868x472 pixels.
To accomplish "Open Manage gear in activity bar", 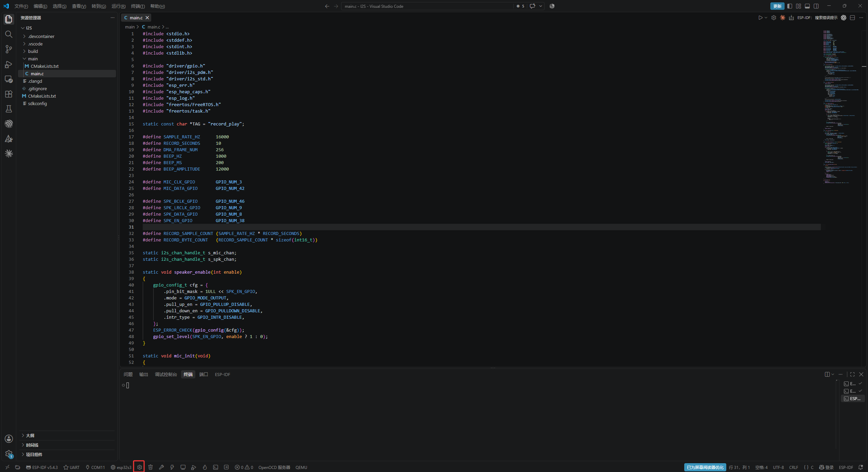I will (x=9, y=454).
